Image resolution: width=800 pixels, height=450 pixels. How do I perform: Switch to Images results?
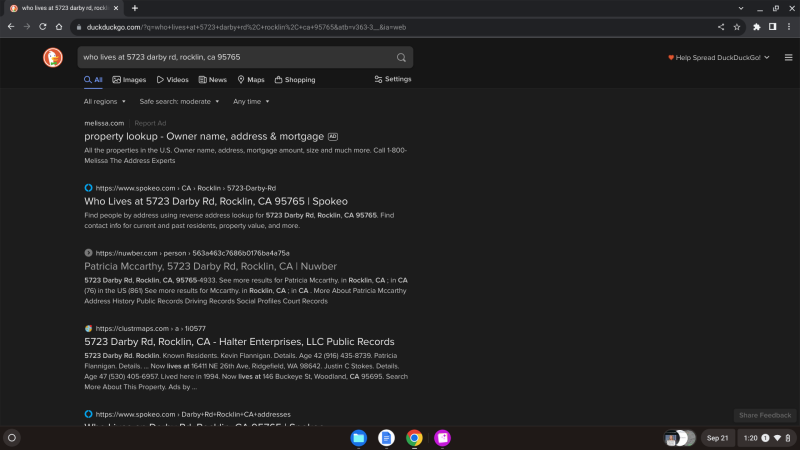129,80
